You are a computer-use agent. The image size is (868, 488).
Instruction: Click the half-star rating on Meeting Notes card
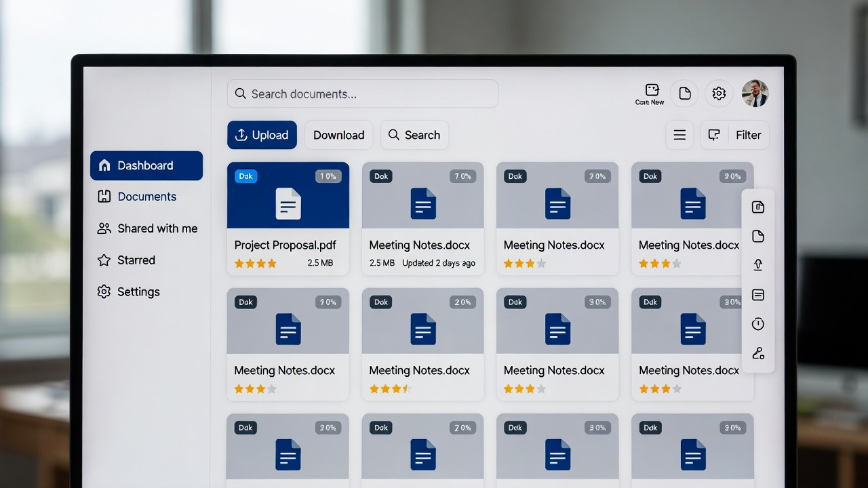pyautogui.click(x=390, y=389)
